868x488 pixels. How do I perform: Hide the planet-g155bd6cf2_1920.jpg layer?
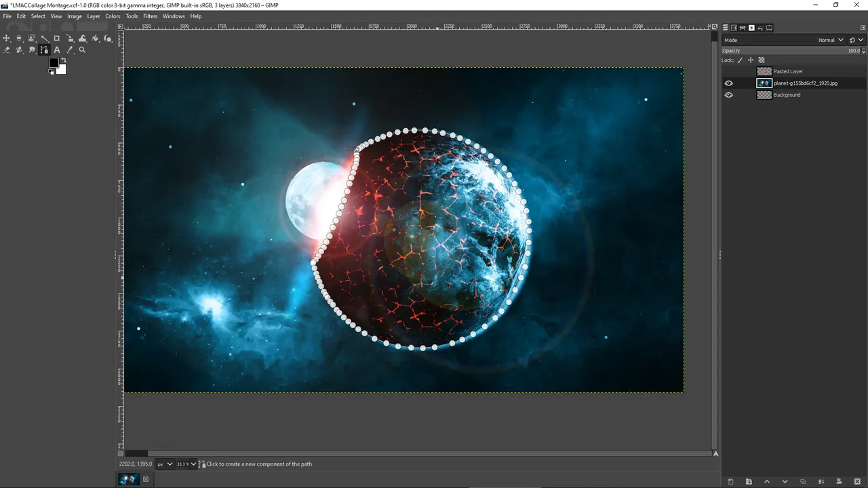pos(729,83)
